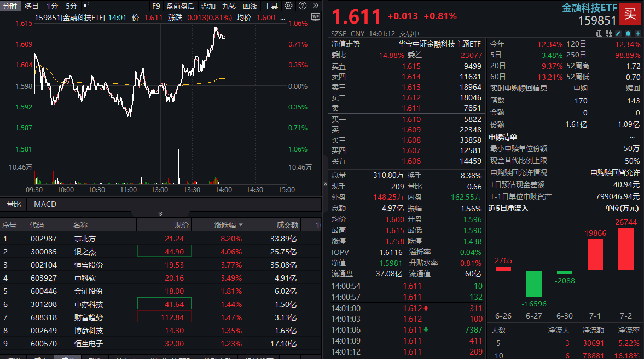The height and width of the screenshot is (359, 644).
Task: Click the Nine-turn (九转) indicator icon
Action: 229,5
